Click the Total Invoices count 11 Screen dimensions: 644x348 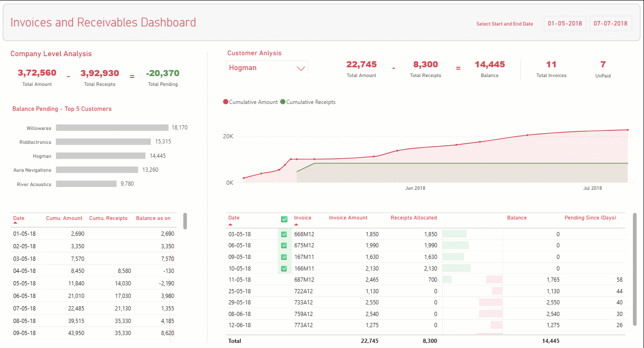coord(551,64)
